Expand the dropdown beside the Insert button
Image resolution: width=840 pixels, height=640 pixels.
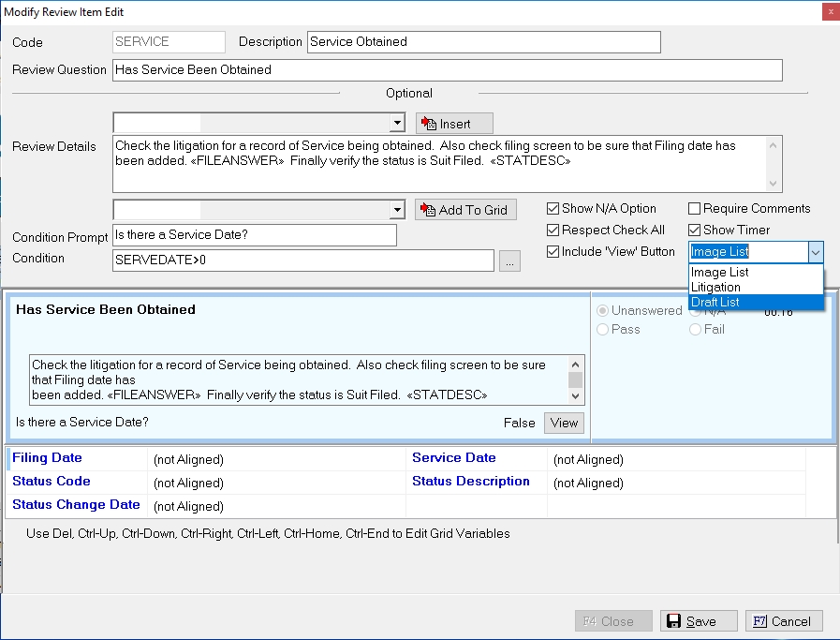coord(397,124)
